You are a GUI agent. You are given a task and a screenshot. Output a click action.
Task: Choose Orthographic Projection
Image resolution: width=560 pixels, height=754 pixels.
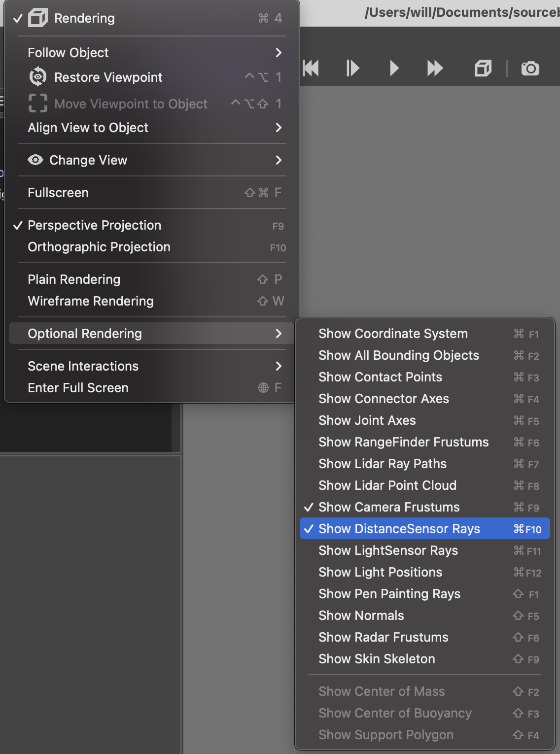tap(99, 247)
